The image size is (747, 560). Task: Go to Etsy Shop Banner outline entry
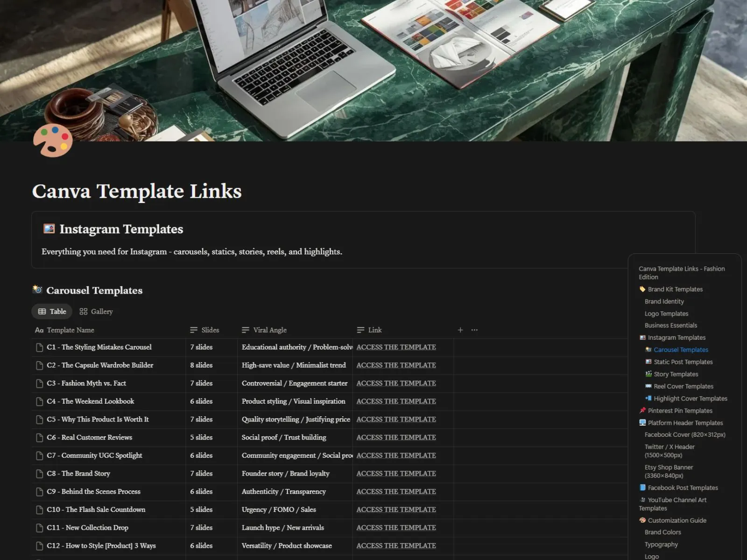coord(669,471)
